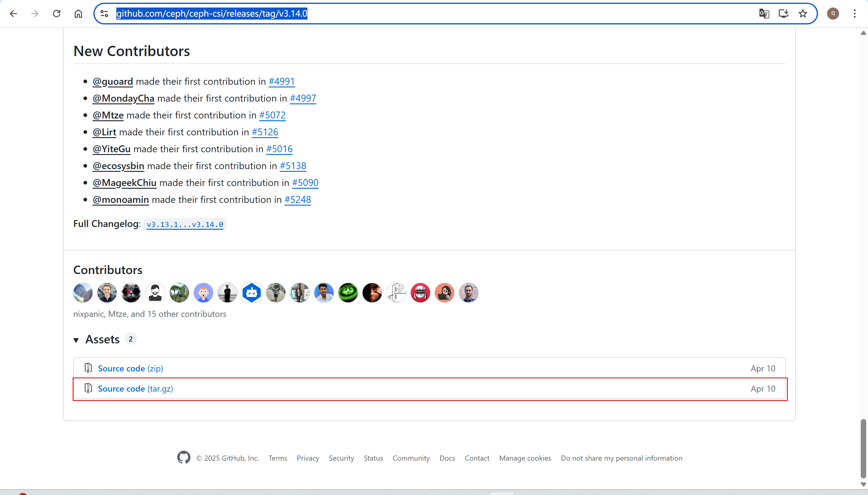Viewport: 868px width, 495px height.
Task: Open the Chrome profile avatar menu
Action: [x=833, y=14]
